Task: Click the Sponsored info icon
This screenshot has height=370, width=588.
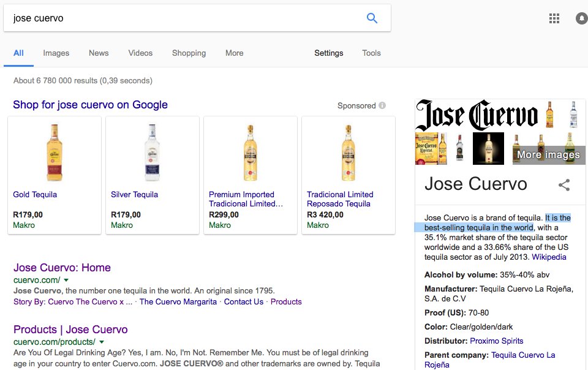Action: click(x=382, y=105)
